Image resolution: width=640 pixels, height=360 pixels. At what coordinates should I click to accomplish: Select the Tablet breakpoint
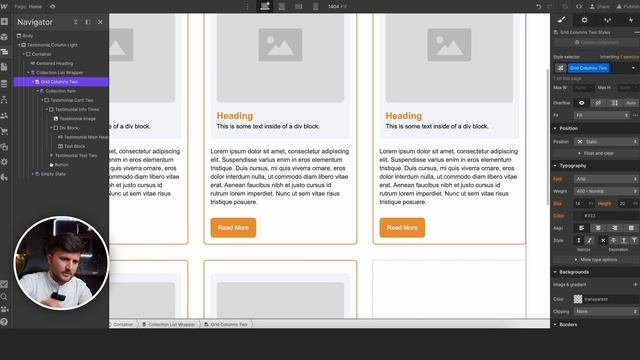[x=282, y=6]
